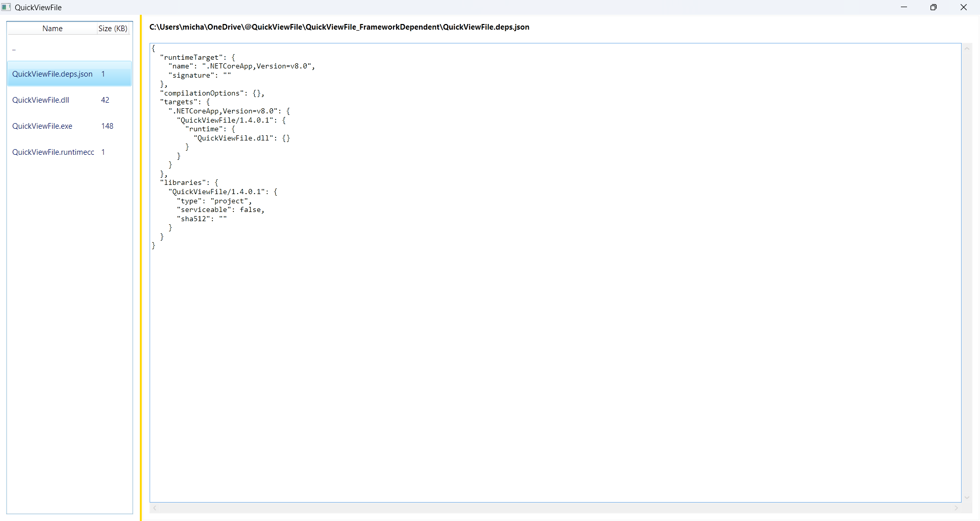Select QuickViewFile.dll in the file list
Screen dimensions: 980x521
pyautogui.click(x=69, y=100)
